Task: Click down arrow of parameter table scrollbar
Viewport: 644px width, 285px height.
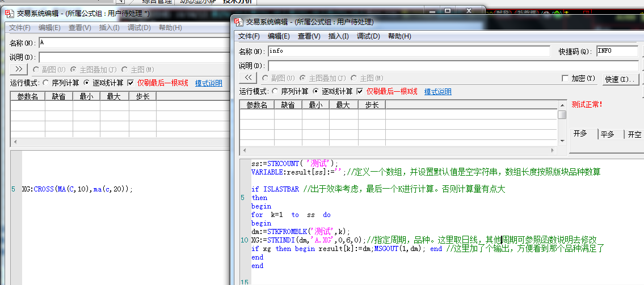Action: [x=562, y=141]
